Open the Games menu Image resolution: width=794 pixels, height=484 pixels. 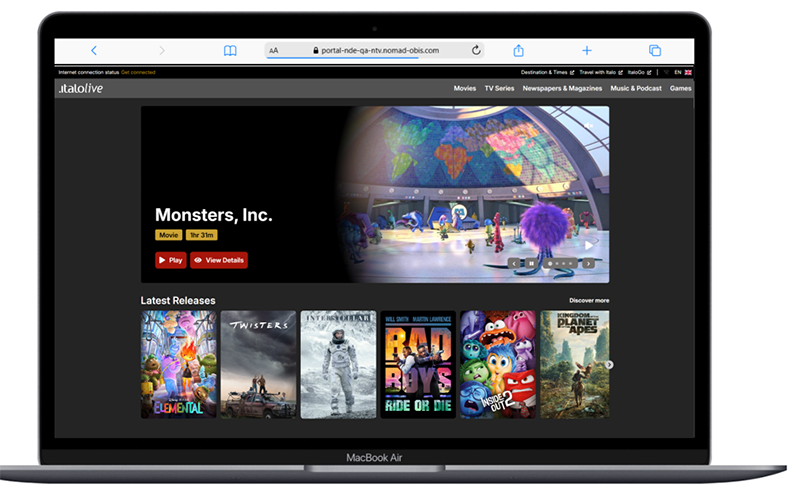click(680, 88)
